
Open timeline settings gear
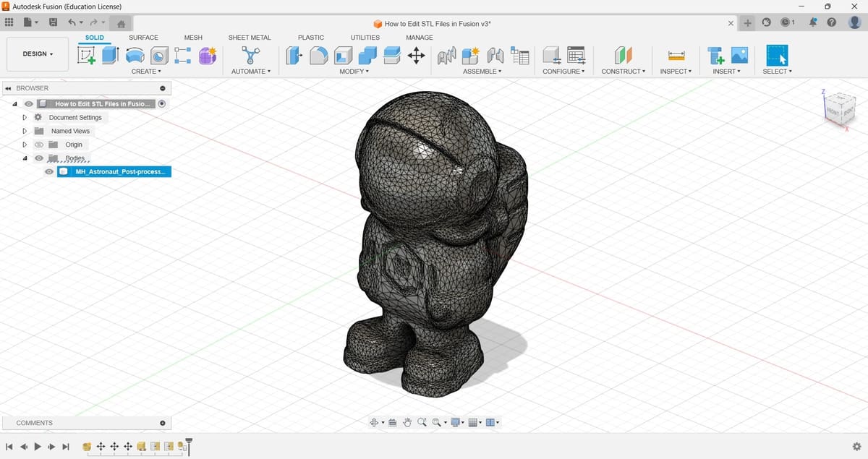856,447
